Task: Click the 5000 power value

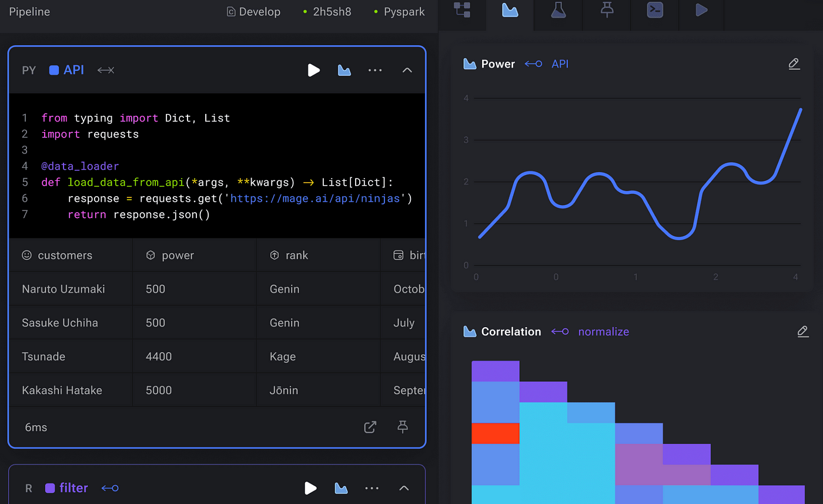Action: [x=159, y=390]
